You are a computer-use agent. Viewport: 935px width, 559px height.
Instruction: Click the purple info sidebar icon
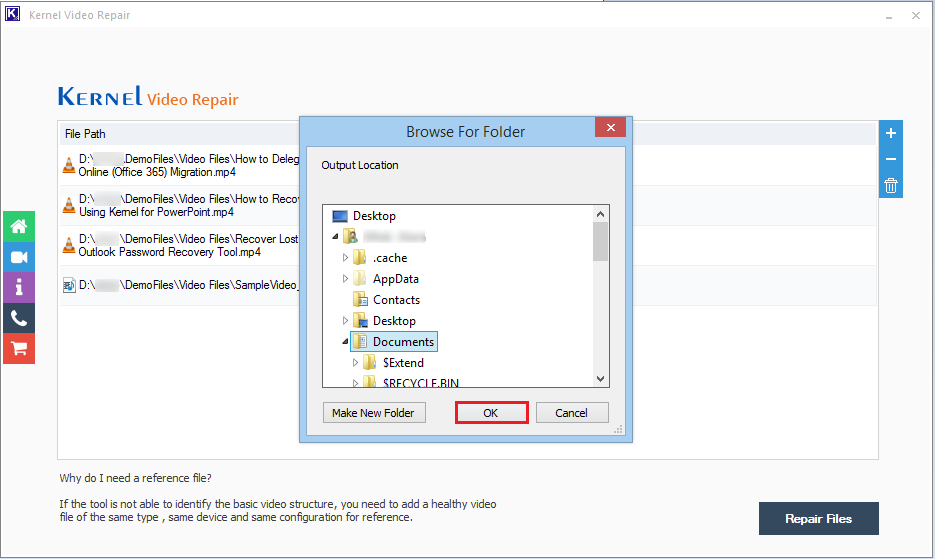click(18, 287)
